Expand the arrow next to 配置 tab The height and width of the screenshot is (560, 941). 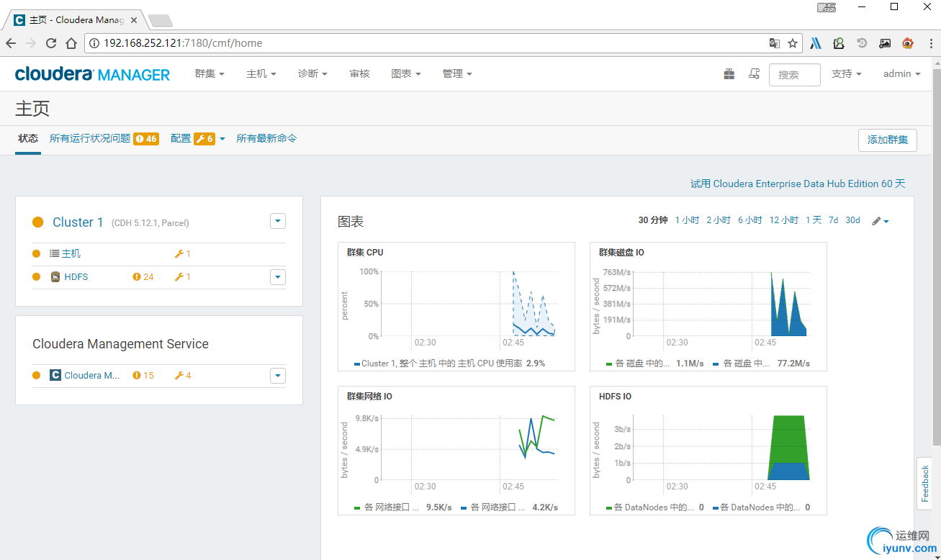(x=222, y=139)
